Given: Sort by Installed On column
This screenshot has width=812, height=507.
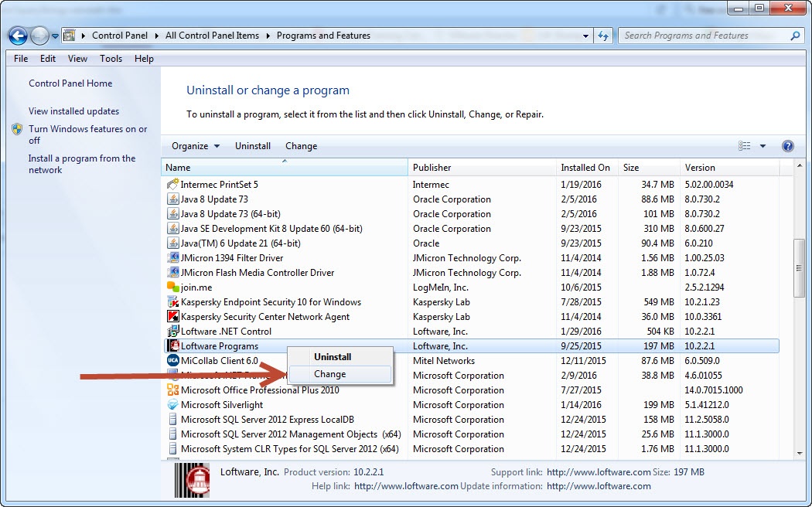Looking at the screenshot, I should 587,168.
